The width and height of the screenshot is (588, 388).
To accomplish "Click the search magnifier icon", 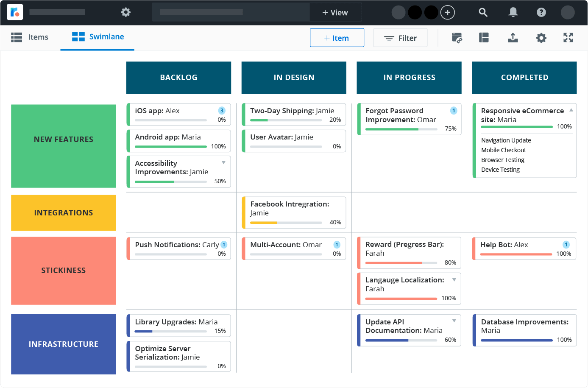I will (483, 12).
